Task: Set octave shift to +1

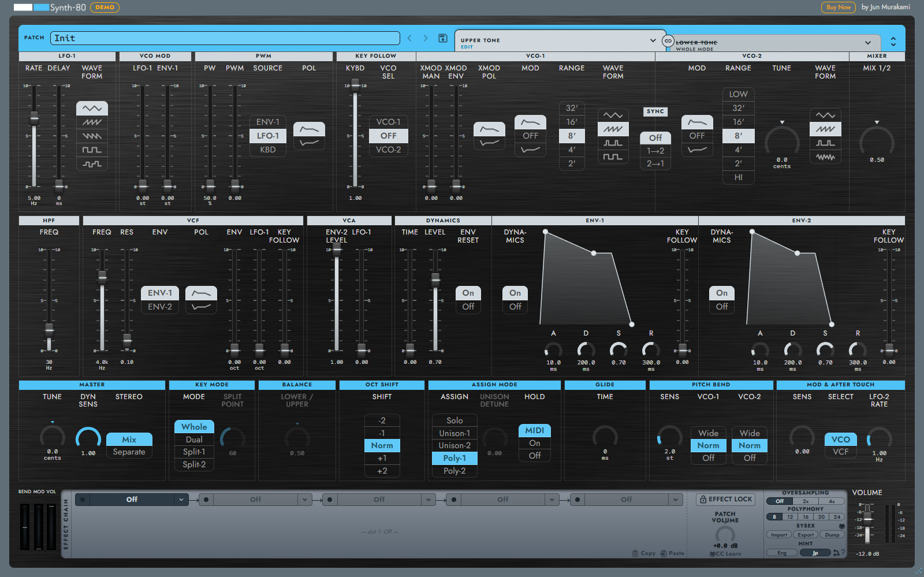Action: point(382,459)
